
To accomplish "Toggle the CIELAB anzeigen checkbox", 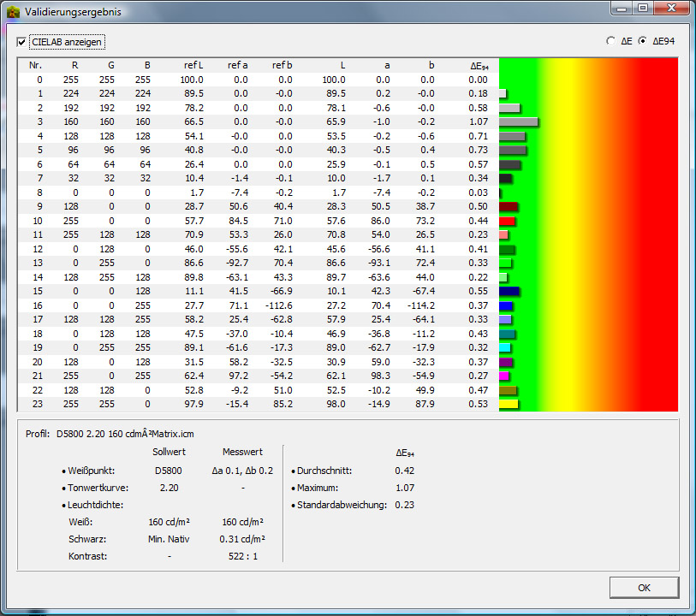I will pos(22,41).
